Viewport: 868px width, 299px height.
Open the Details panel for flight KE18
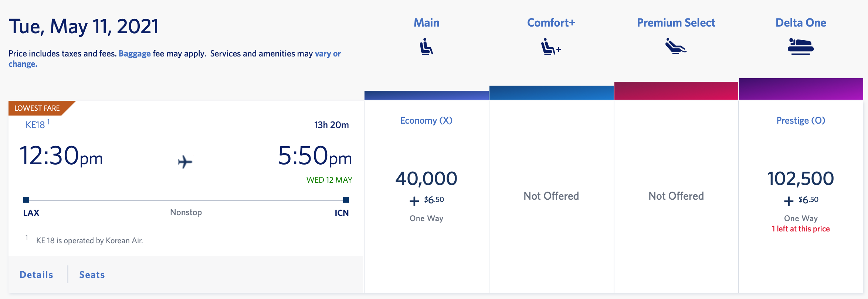click(36, 275)
